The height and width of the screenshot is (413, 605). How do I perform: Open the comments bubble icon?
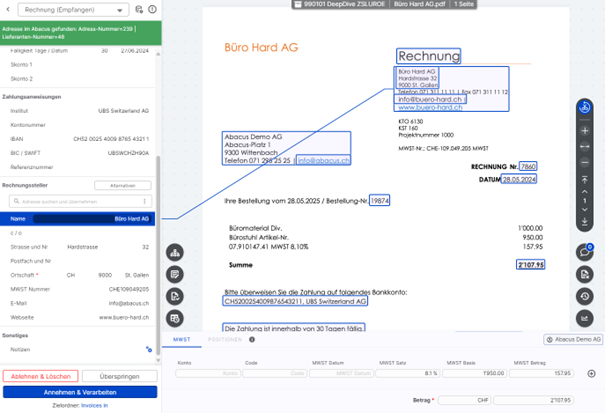[585, 252]
